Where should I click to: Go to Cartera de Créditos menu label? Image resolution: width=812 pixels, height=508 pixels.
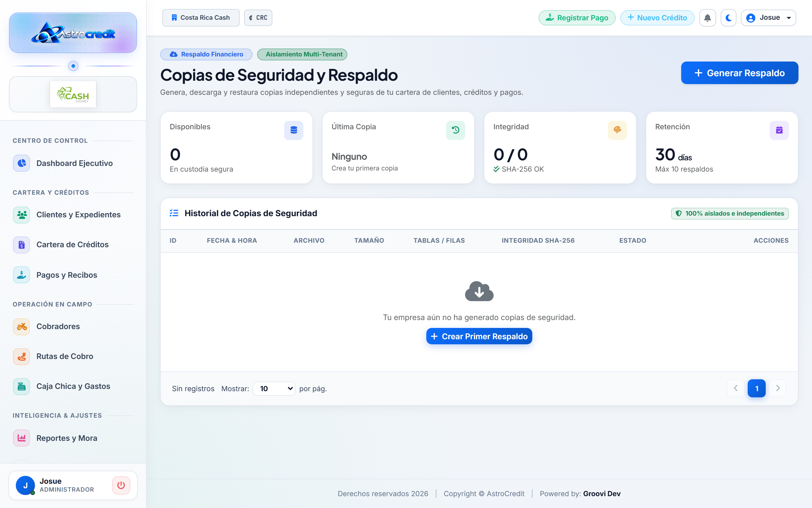pyautogui.click(x=72, y=245)
